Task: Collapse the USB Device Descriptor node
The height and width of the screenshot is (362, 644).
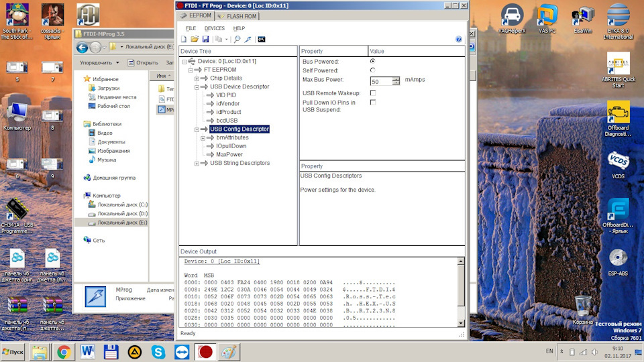Action: pos(197,87)
